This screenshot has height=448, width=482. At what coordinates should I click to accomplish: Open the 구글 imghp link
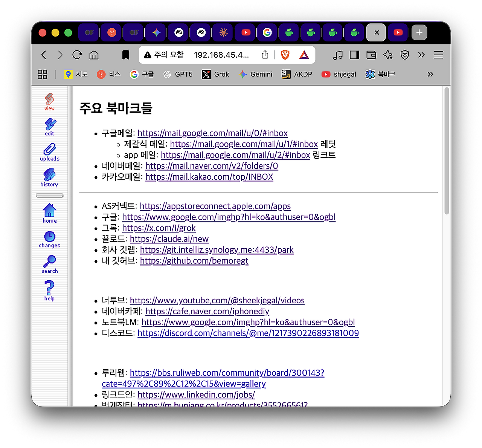(229, 217)
